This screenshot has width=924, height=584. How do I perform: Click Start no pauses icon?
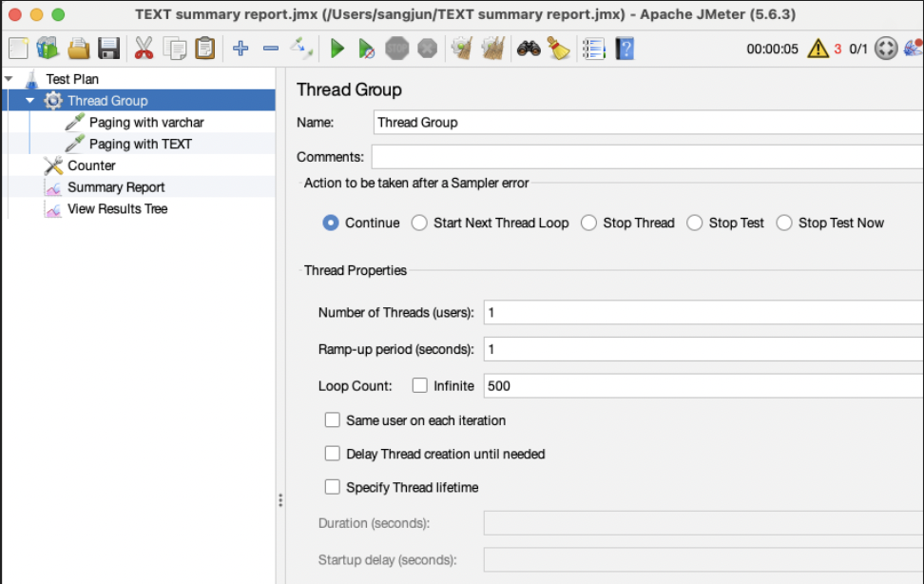click(367, 49)
